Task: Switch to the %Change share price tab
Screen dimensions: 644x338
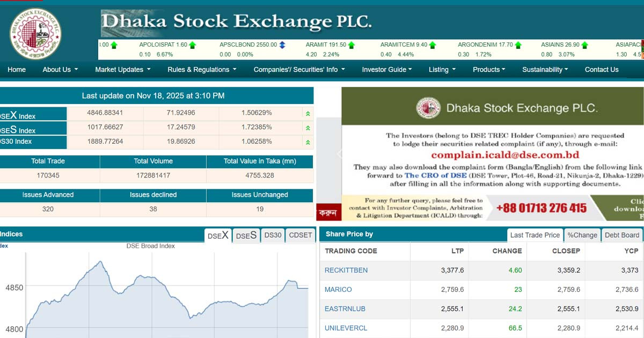Action: (582, 235)
